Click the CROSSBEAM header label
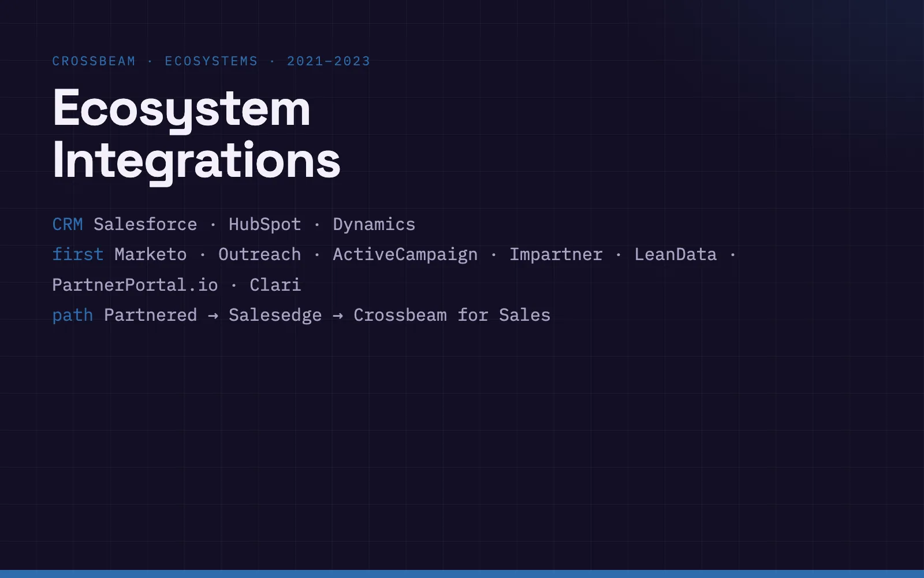This screenshot has height=578, width=924. (94, 61)
